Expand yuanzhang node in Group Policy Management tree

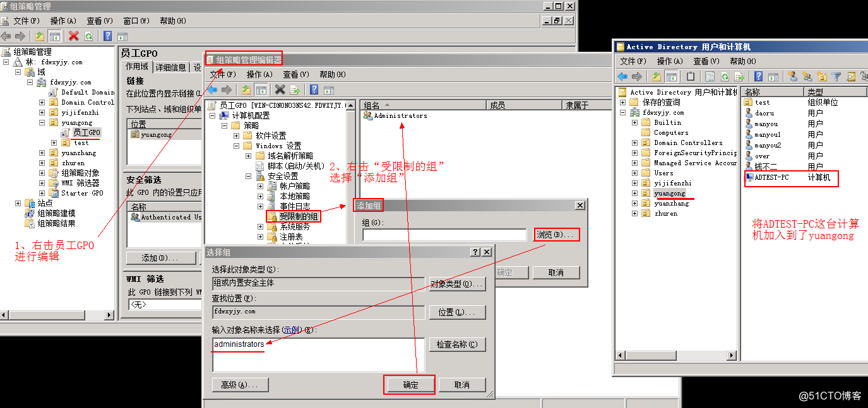[x=42, y=153]
